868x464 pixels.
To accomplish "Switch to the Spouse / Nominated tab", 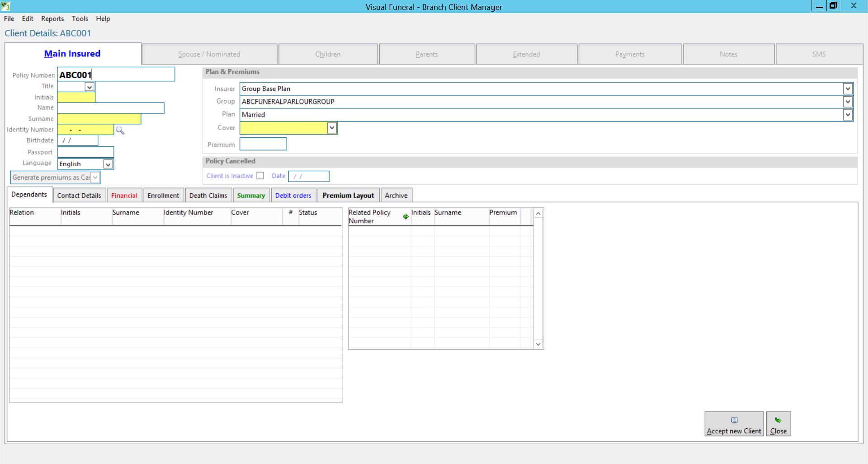I will tap(209, 54).
